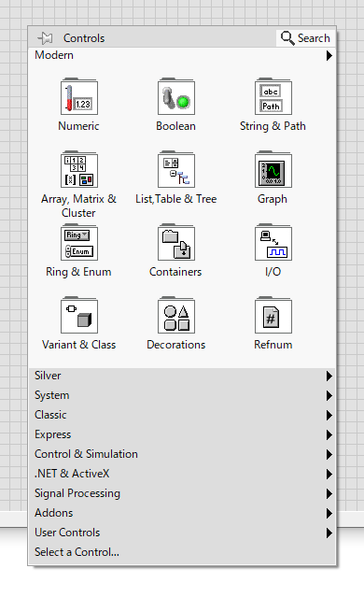Expand the User Controls category

click(182, 533)
